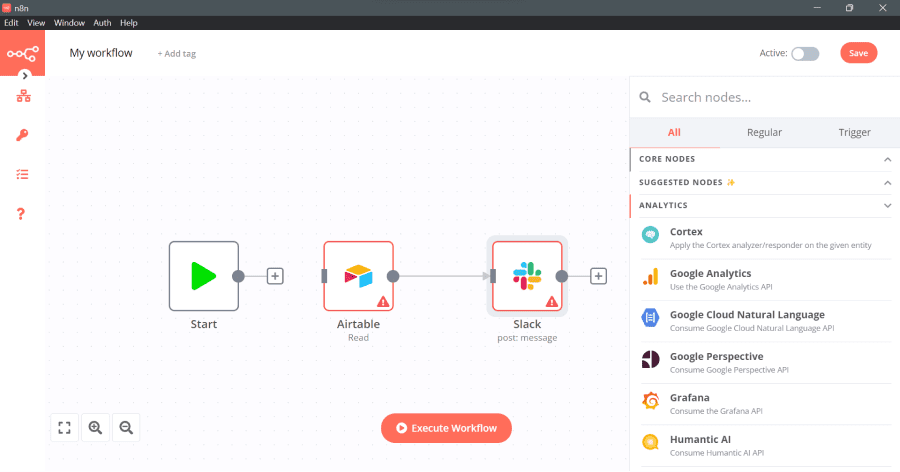Switch to the All nodes tab

[674, 133]
